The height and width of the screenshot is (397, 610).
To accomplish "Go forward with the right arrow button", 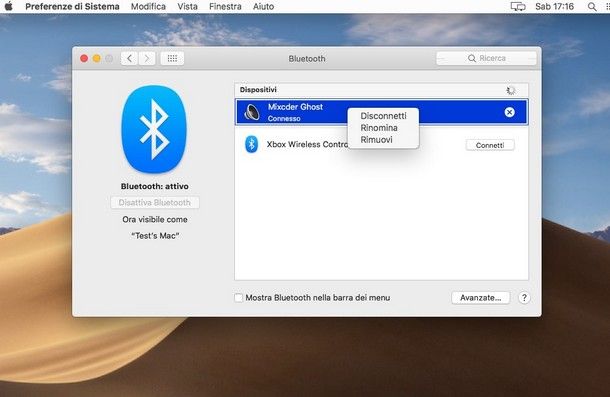I will point(147,58).
